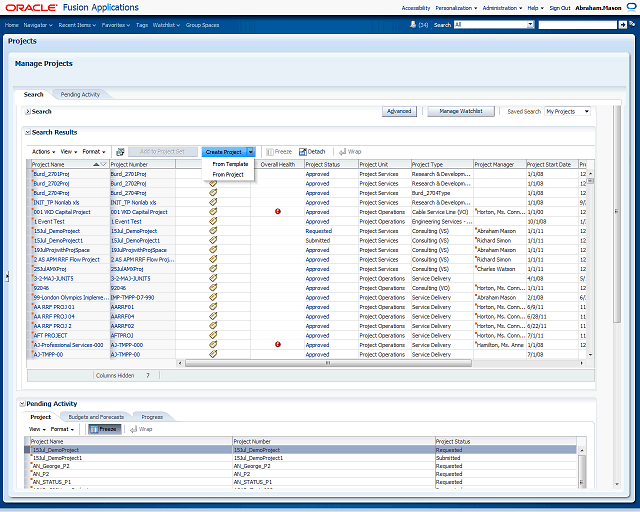
Task: Click the tag icon in Burd_2701Proj row
Action: 213,173
